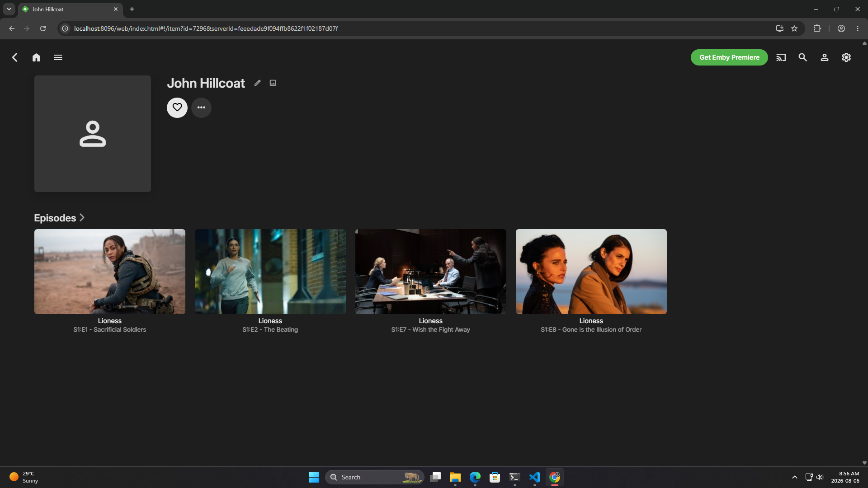Open Chrome three-dot menu
The width and height of the screenshot is (868, 488).
(x=858, y=28)
